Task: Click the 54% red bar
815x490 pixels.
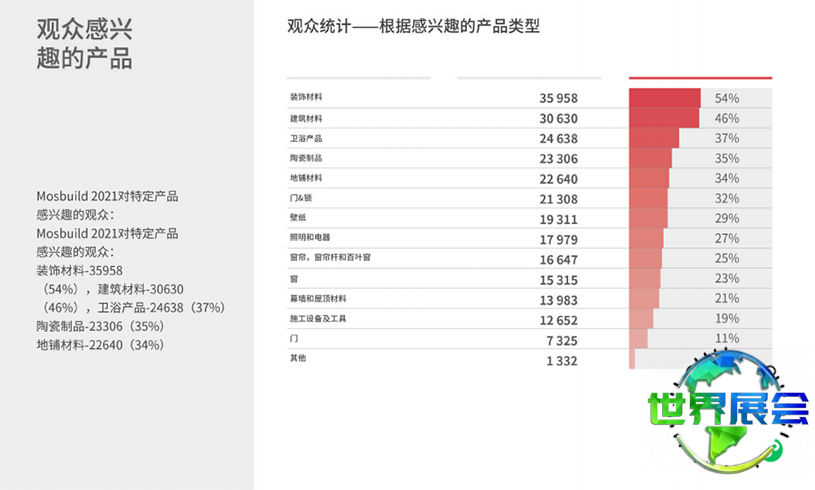Action: [x=665, y=98]
